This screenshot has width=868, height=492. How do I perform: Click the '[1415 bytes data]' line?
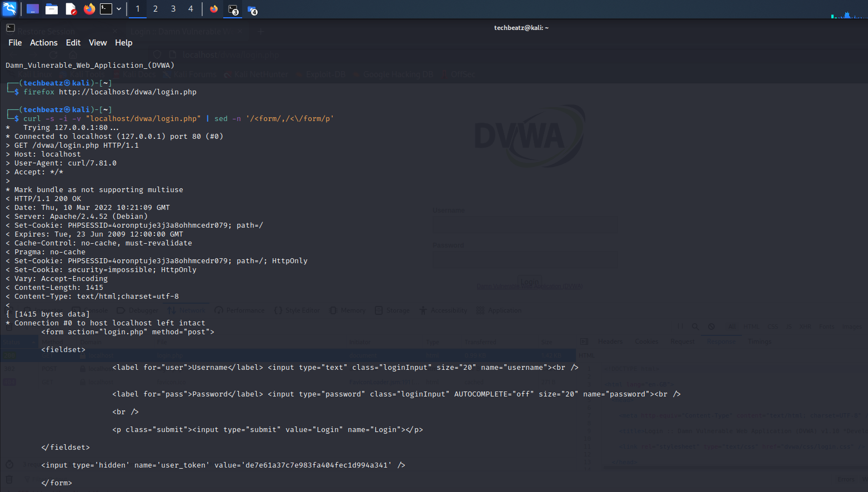tap(48, 314)
